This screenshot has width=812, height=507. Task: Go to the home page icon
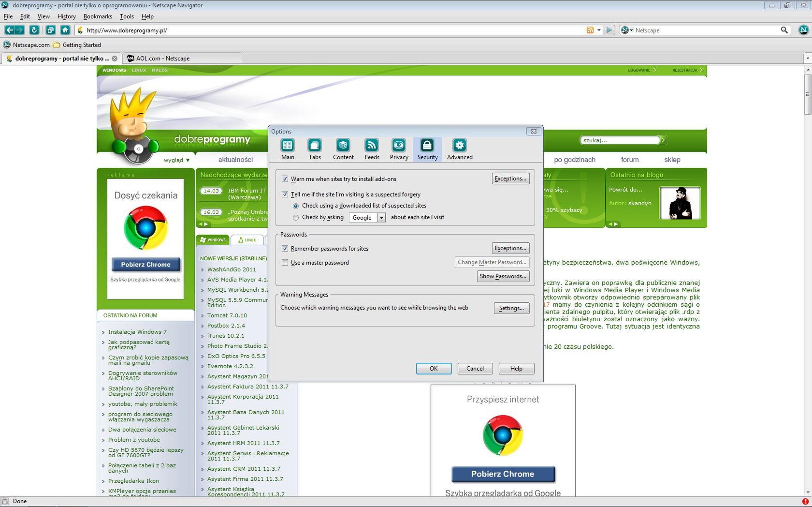(x=65, y=30)
